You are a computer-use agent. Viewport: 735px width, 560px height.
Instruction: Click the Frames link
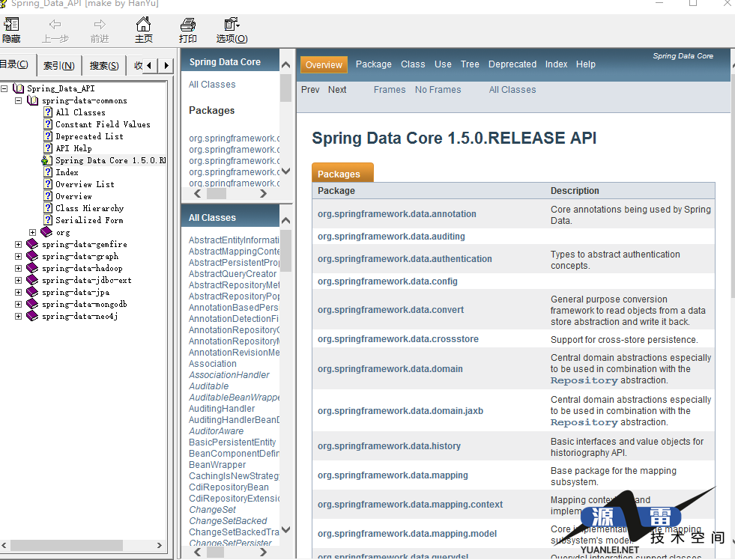390,89
